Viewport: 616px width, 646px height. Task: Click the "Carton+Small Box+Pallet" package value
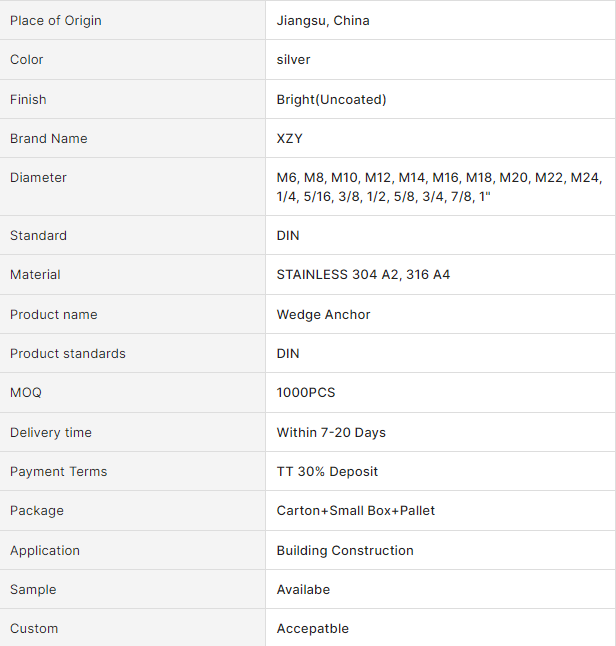356,510
